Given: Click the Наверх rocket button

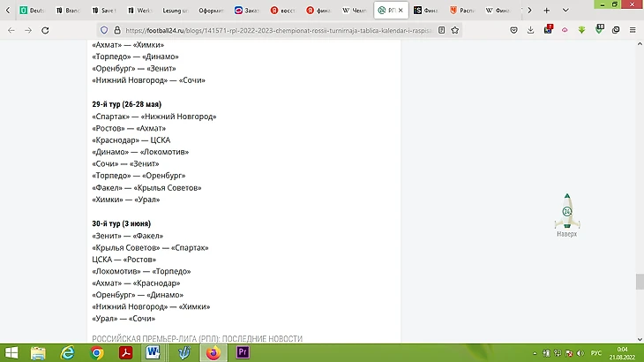Looking at the screenshot, I should [x=566, y=216].
